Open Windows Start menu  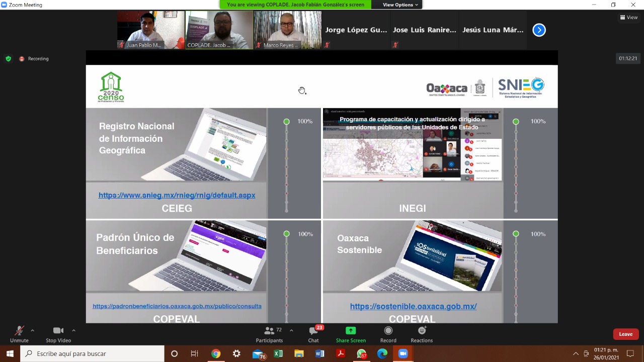[x=10, y=353]
